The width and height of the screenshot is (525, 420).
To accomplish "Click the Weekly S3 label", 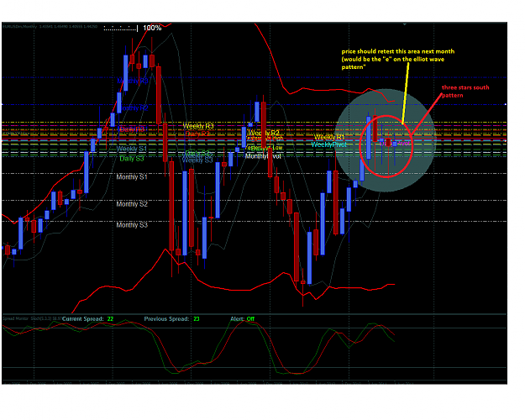I will click(197, 160).
